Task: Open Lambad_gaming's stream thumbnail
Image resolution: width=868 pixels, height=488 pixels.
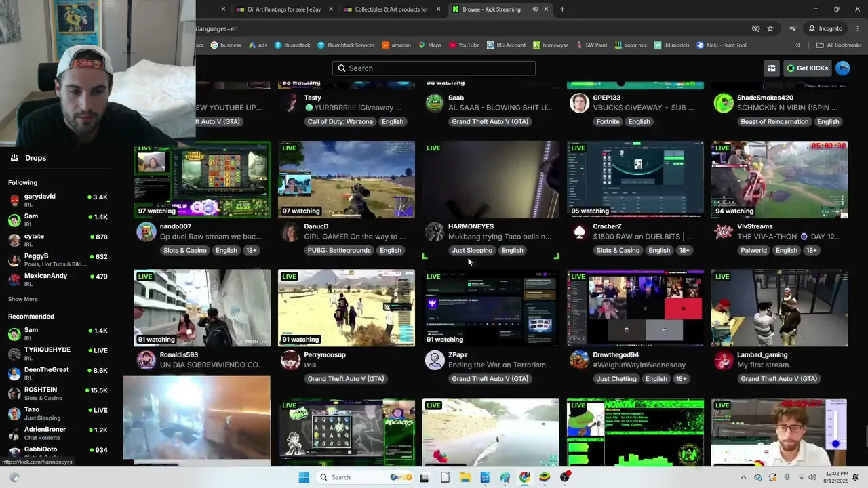Action: 779,308
